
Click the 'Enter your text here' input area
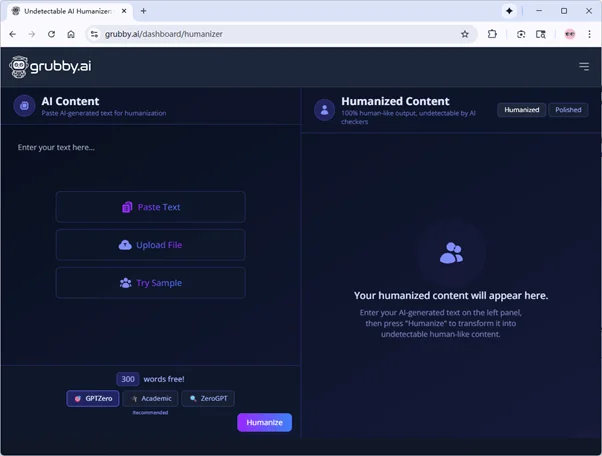click(x=150, y=148)
